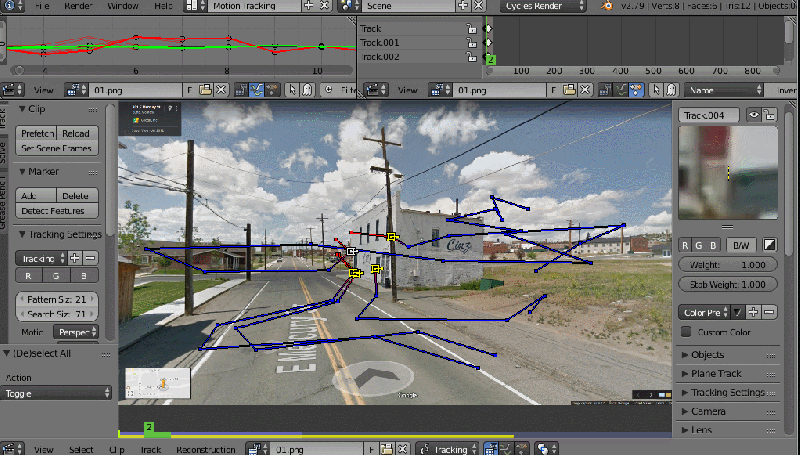Toggle lock icon for Track004
The image size is (800, 455).
coord(769,115)
